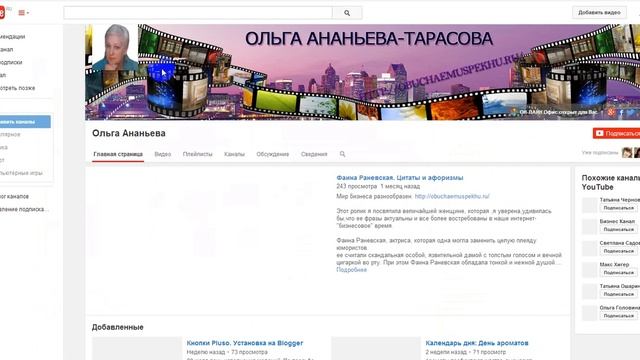Viewport: 640px width, 360px height.
Task: Click the Twitter icon on the banner
Action: click(x=631, y=112)
